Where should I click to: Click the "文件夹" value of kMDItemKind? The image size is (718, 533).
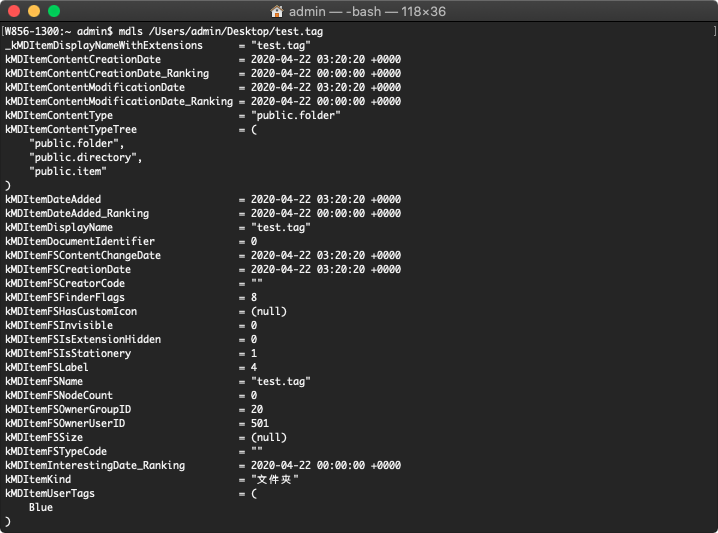click(274, 479)
